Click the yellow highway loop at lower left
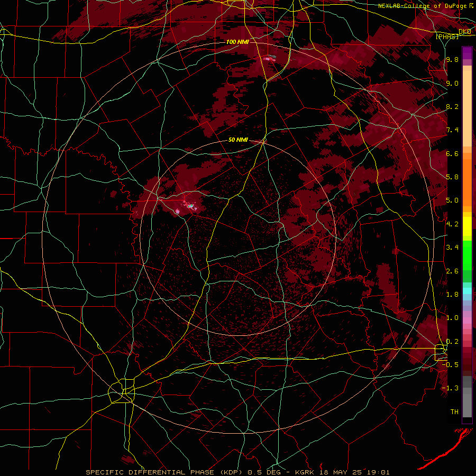476x476 pixels. coord(122,391)
